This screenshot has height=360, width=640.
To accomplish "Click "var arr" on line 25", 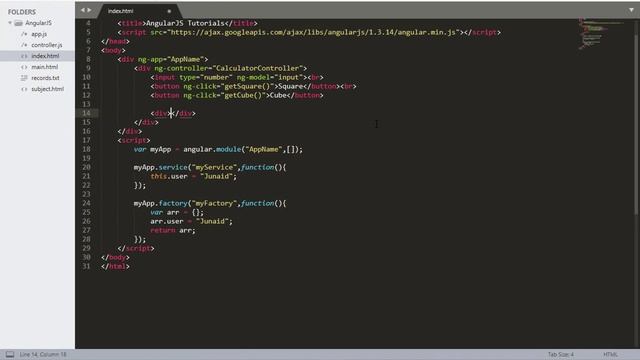I will (164, 212).
